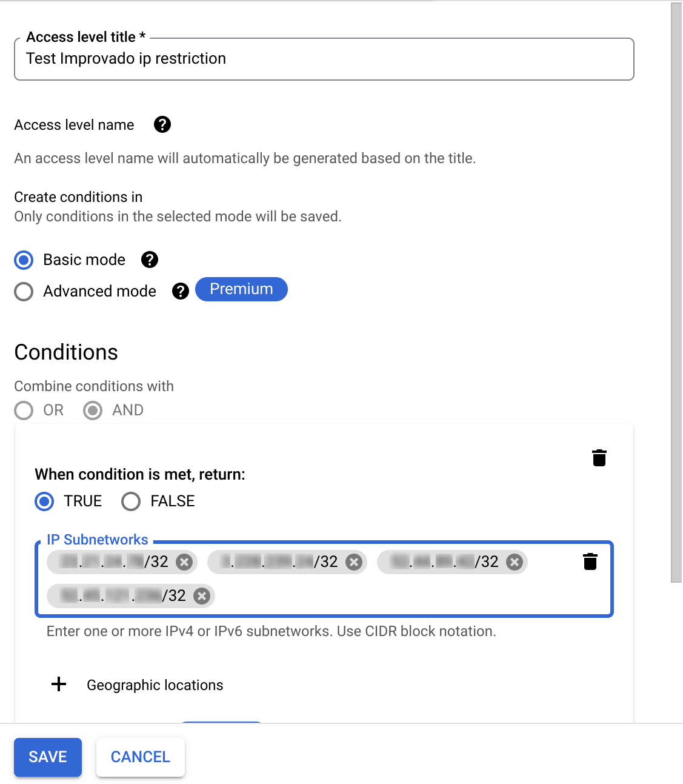Combine conditions with OR
Image resolution: width=683 pixels, height=784 pixels.
click(23, 410)
